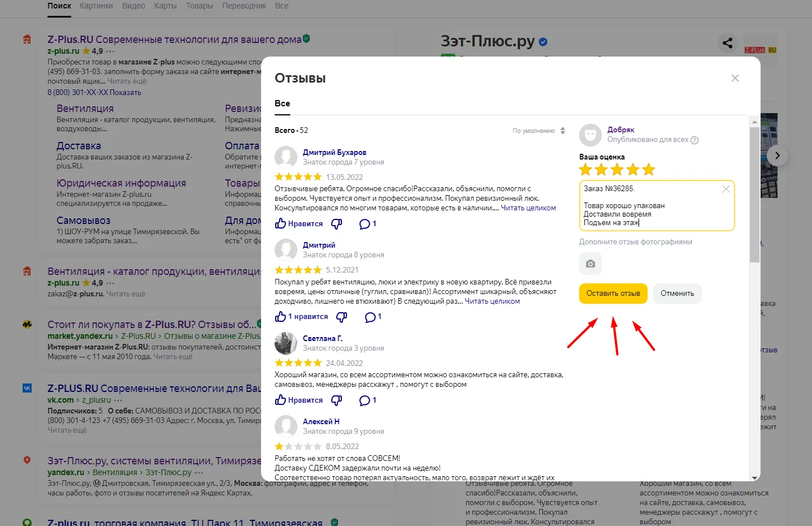Open Стоит ли покупать в Z-Plus.RU result

[x=151, y=325]
